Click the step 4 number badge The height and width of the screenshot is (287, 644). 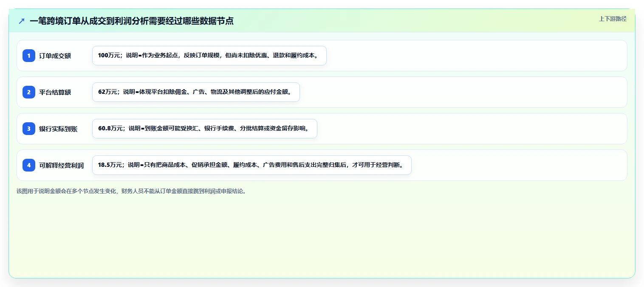[29, 165]
